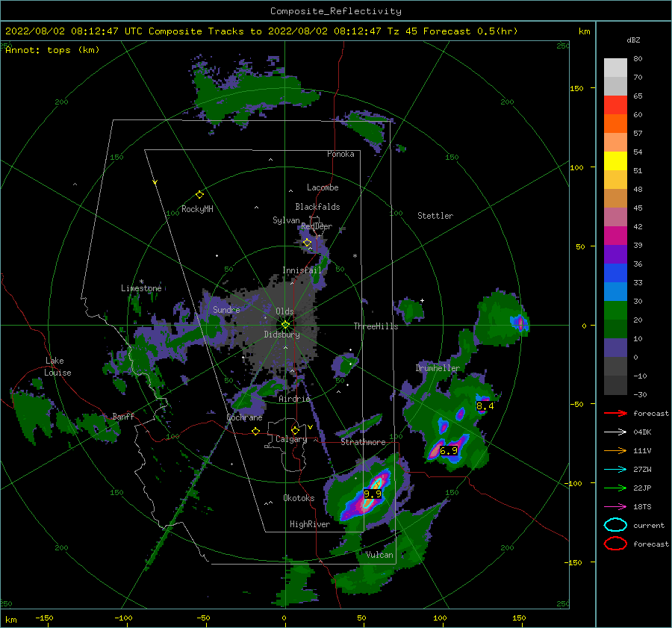The image size is (672, 628).
Task: Click the Lacombe city label
Action: [x=323, y=187]
